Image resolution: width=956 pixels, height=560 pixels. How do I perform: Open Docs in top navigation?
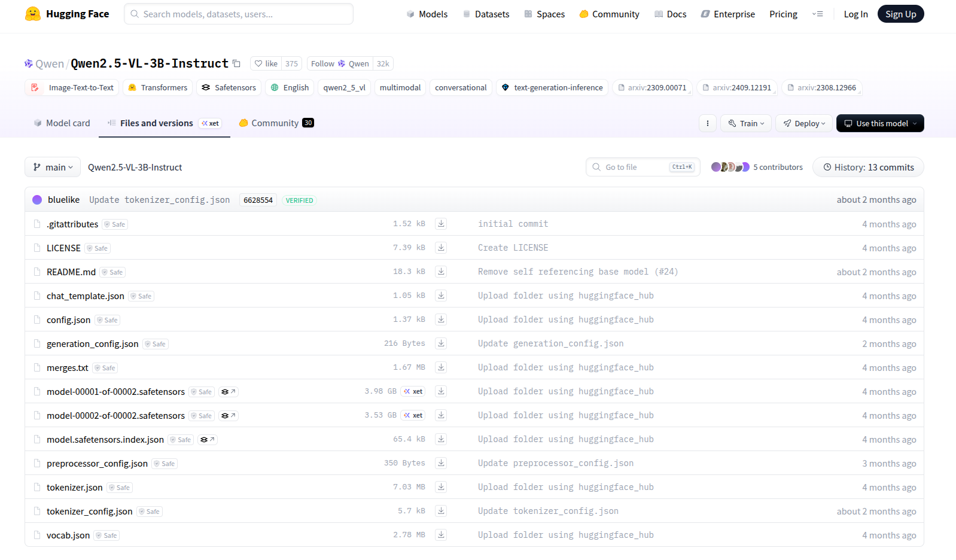[x=671, y=14]
